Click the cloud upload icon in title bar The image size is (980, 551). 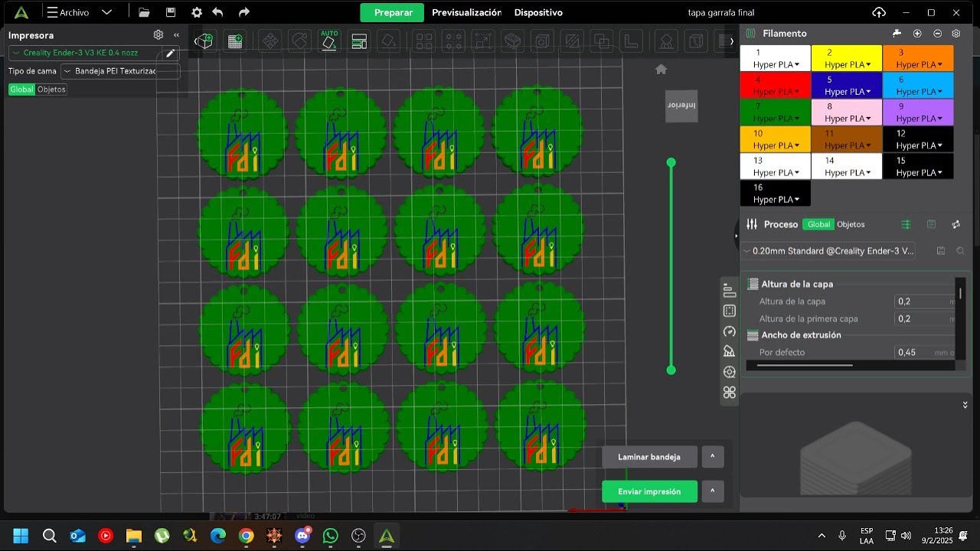click(x=879, y=12)
